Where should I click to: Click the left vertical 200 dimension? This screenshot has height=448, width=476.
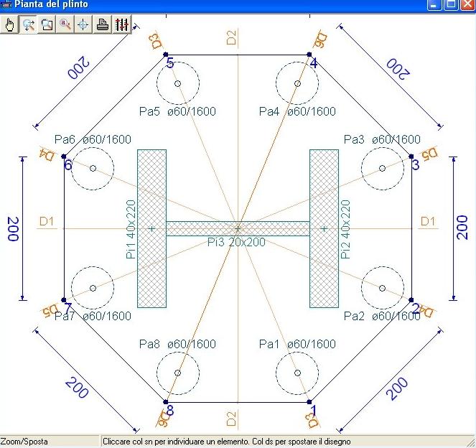[x=13, y=229]
